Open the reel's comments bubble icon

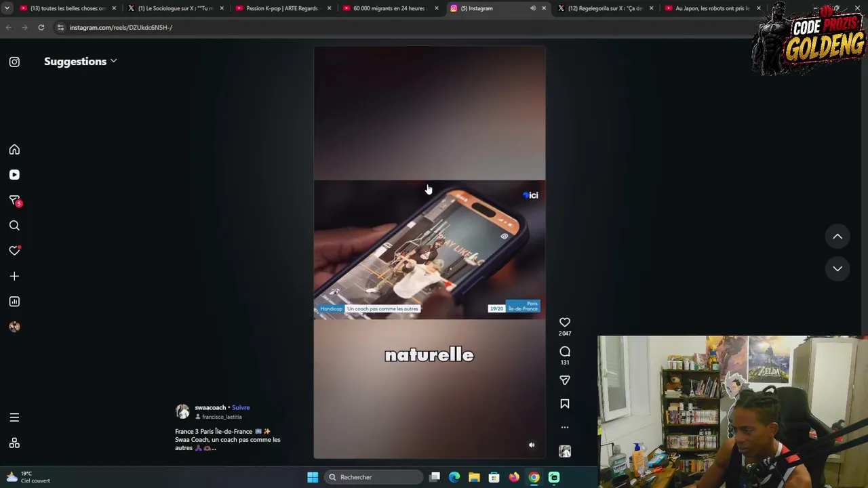click(x=565, y=352)
